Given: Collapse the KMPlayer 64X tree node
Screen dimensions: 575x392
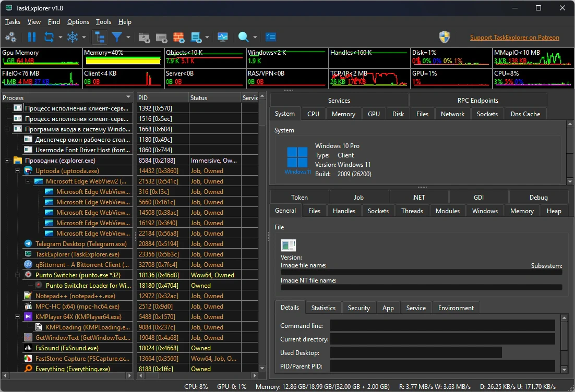Looking at the screenshot, I should click(17, 317).
